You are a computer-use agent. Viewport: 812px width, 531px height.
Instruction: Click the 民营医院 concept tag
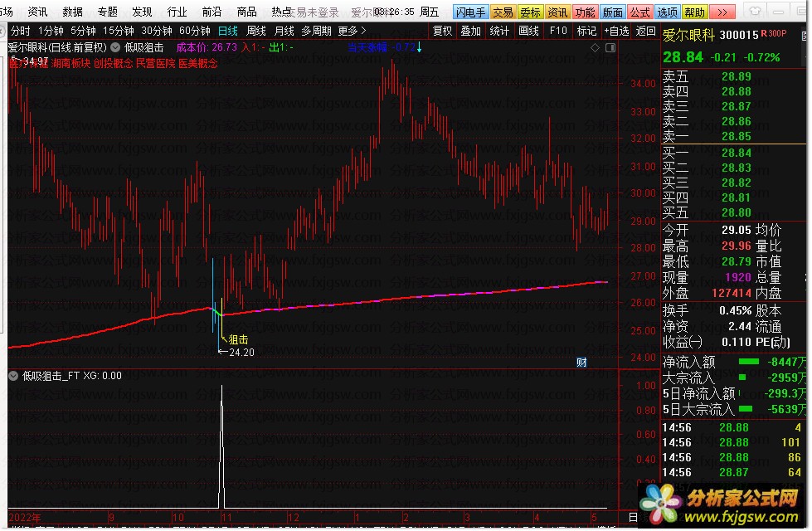155,63
